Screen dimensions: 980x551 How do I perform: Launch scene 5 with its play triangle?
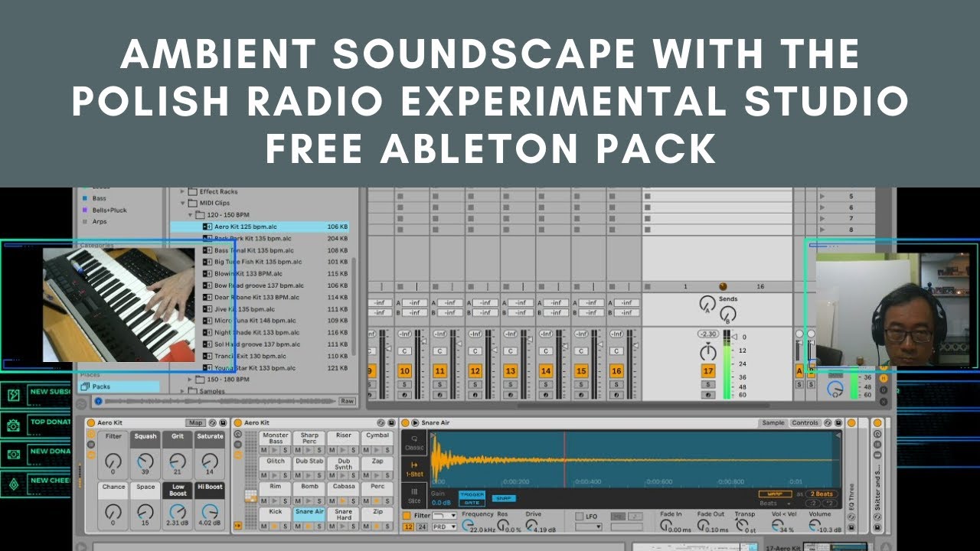tap(823, 197)
